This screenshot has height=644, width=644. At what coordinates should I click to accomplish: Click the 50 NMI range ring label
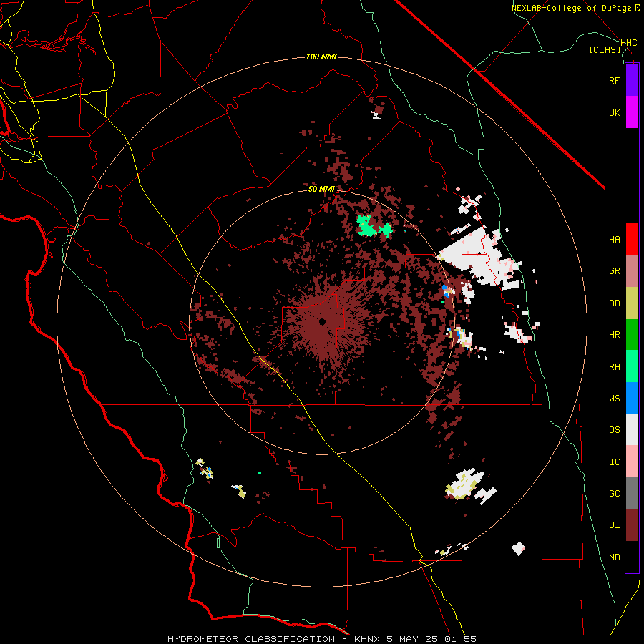tap(321, 189)
